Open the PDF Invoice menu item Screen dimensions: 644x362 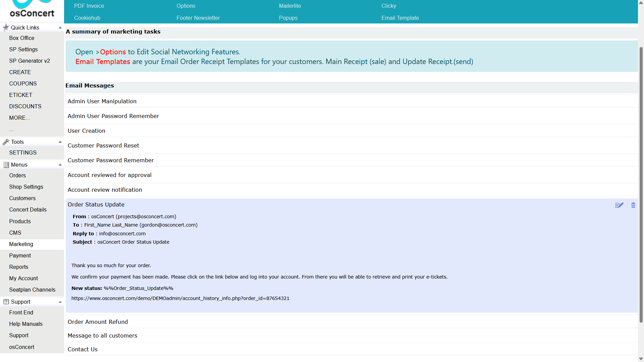tap(89, 6)
